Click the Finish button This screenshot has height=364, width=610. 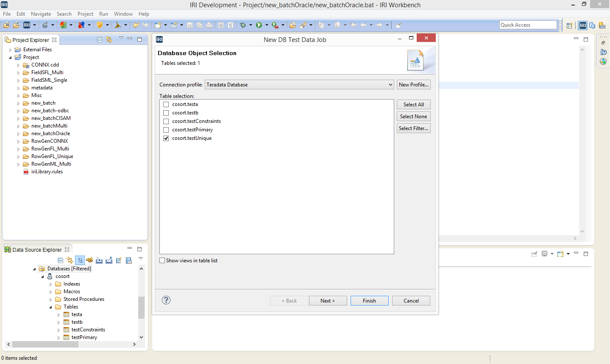pos(369,301)
